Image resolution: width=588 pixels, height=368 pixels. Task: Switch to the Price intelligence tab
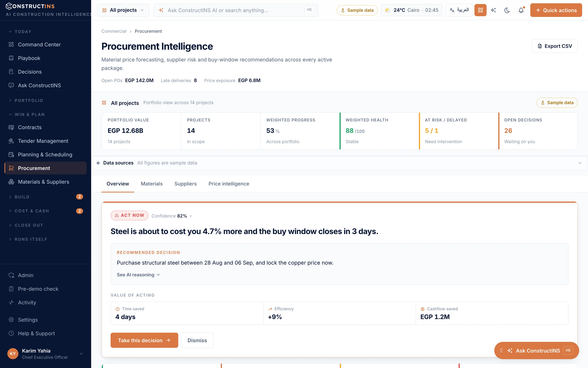pos(229,184)
